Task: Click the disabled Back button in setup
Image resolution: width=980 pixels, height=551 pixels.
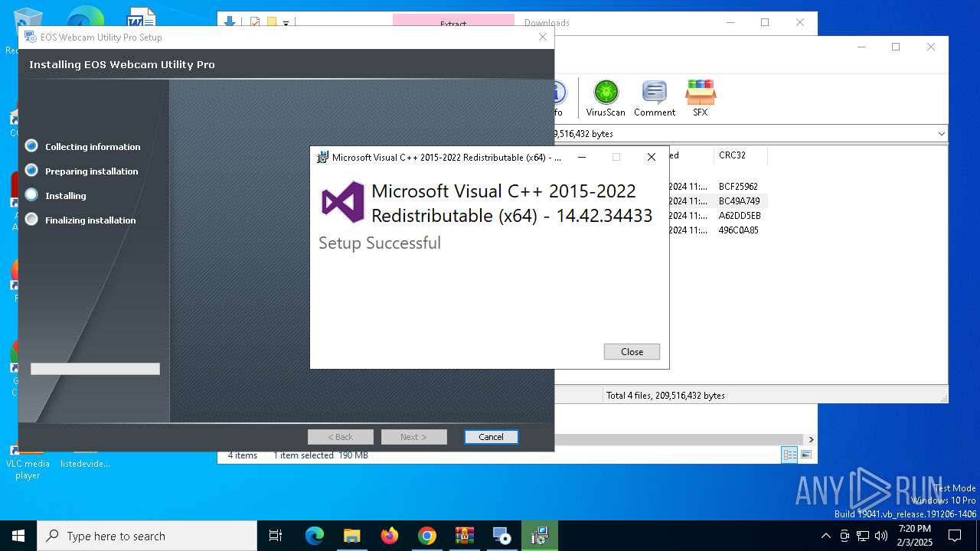Action: pos(341,437)
